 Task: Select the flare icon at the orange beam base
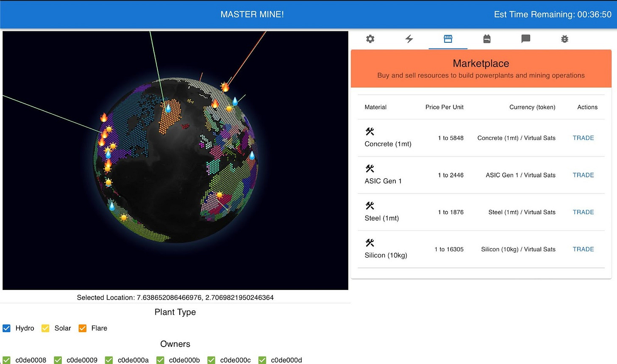coord(225,87)
